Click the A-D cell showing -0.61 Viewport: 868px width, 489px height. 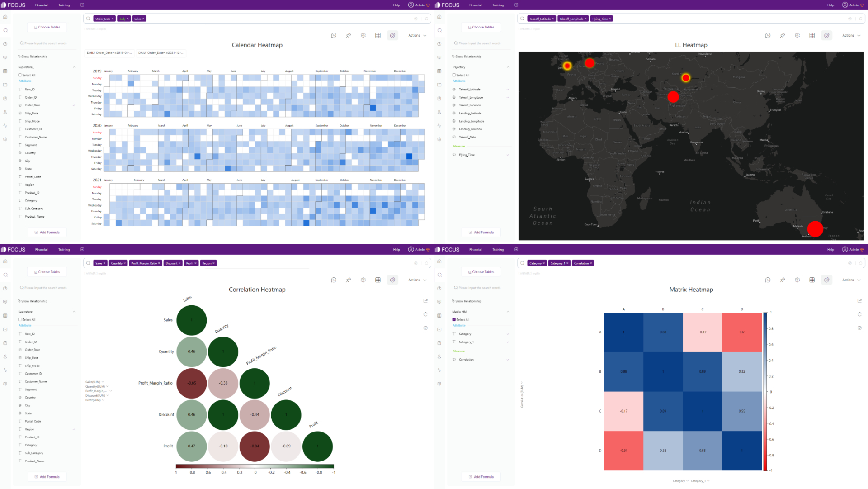[x=742, y=332]
